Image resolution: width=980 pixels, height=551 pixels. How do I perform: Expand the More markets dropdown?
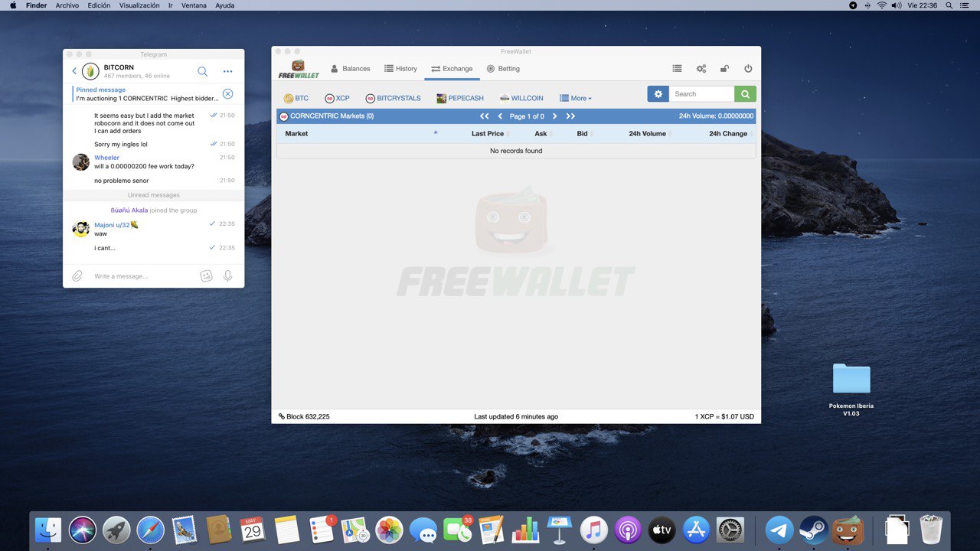(576, 98)
